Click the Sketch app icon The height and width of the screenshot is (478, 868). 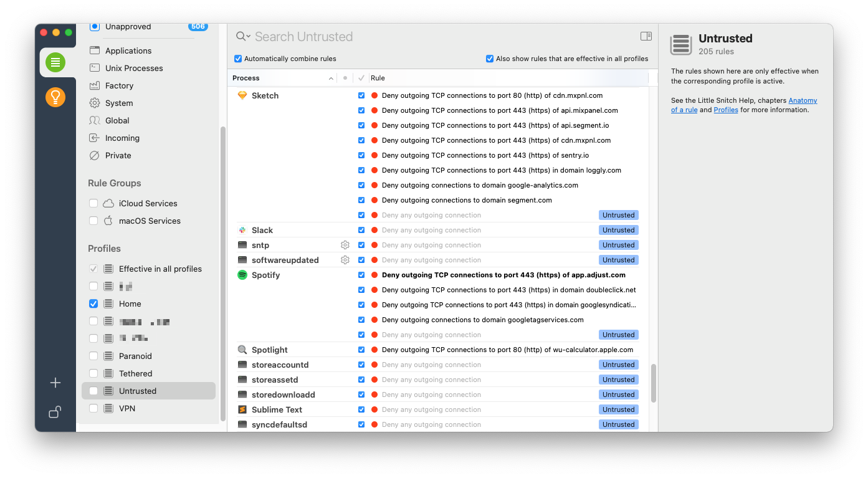242,95
